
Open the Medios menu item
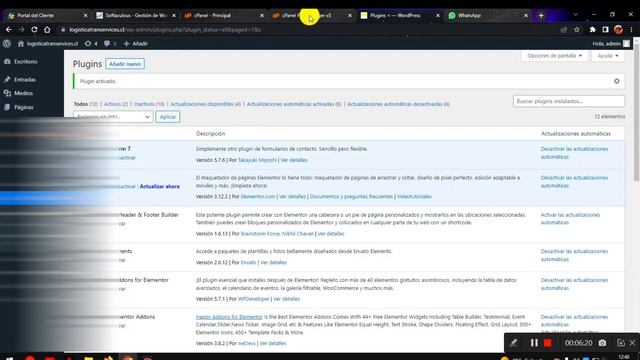click(23, 93)
